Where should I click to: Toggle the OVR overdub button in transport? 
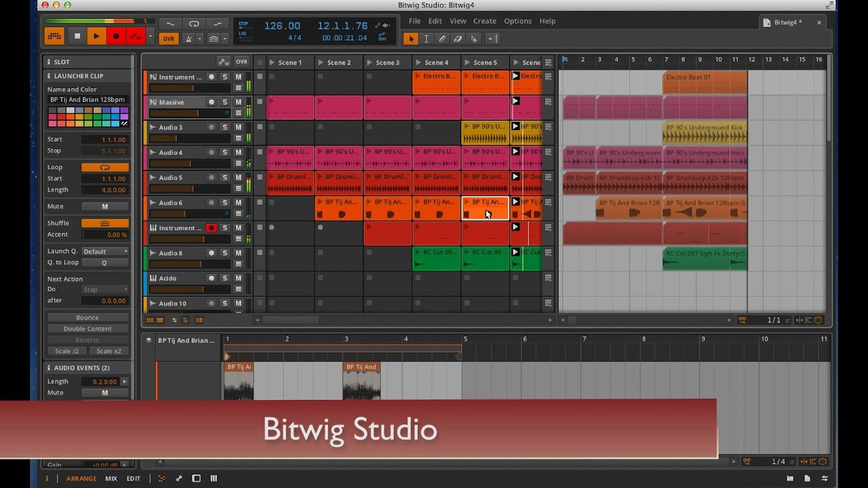coord(168,39)
